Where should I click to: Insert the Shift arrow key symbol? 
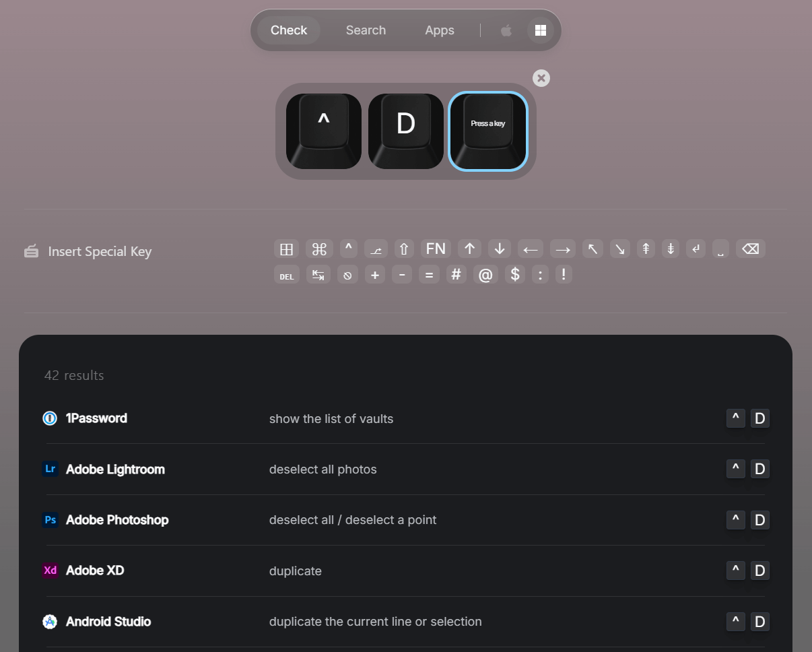tap(404, 249)
